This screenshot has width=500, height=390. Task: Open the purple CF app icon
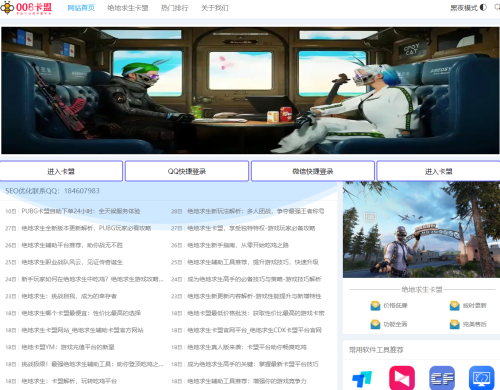tap(442, 378)
